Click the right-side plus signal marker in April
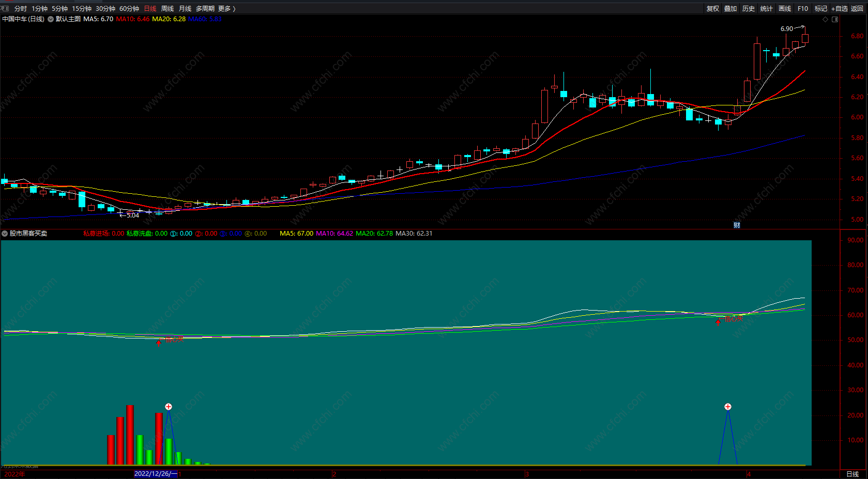Image resolution: width=868 pixels, height=479 pixels. click(728, 407)
